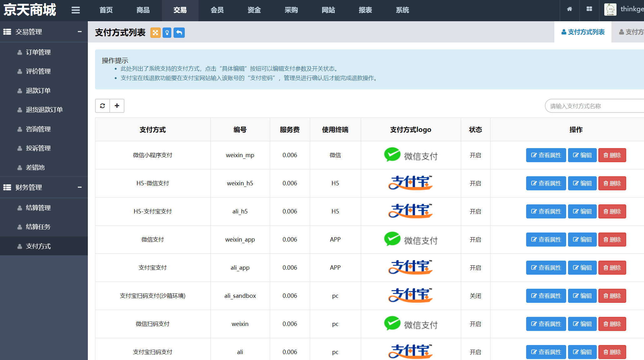Click the orange fullscreen icon beside title

tap(155, 32)
